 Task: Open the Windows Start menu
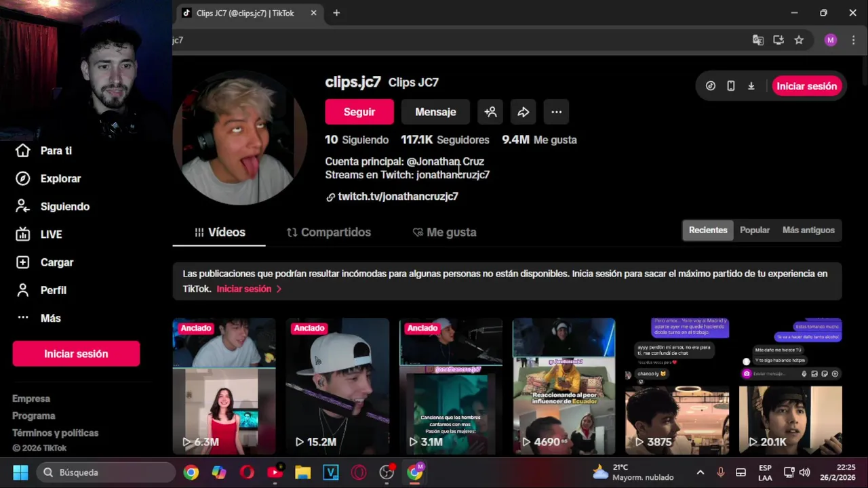(x=20, y=472)
